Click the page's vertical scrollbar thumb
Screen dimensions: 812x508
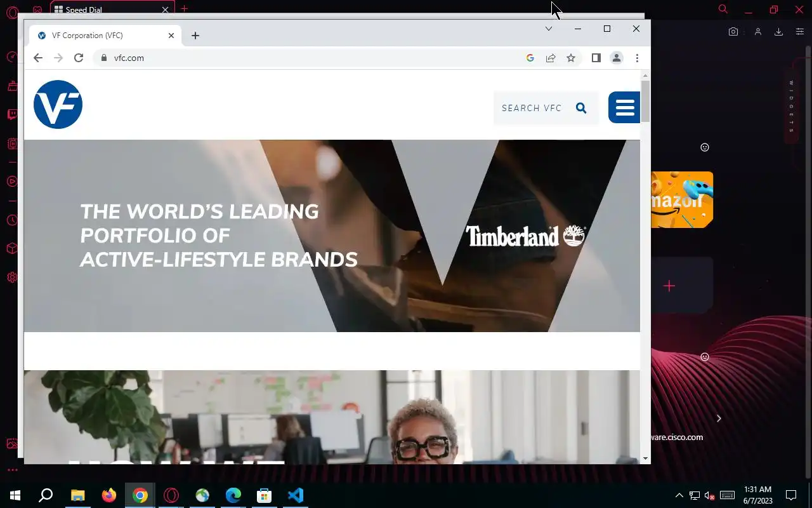[x=645, y=101]
